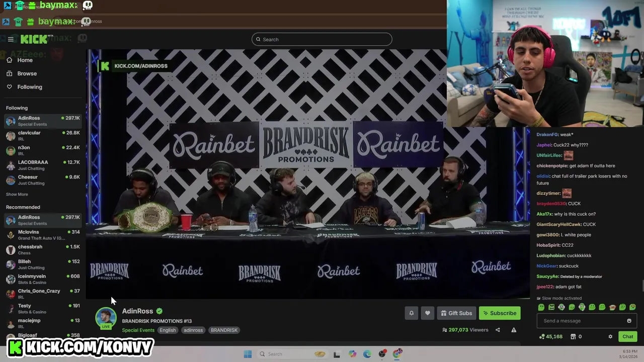
Task: Click the green Chat send button
Action: (x=628, y=337)
